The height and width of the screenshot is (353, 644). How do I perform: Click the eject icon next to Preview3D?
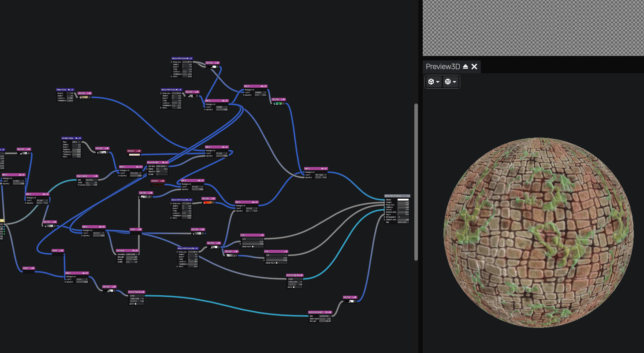pyautogui.click(x=465, y=67)
